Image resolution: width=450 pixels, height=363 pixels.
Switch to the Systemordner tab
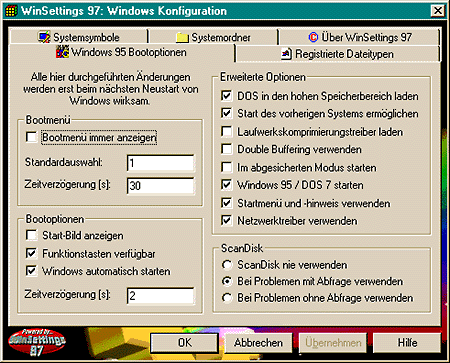[x=213, y=37]
